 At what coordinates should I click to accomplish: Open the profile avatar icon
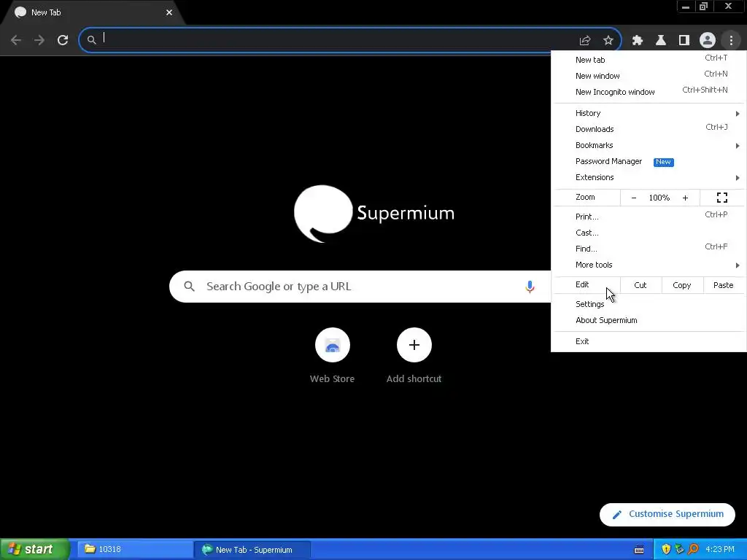[708, 41]
